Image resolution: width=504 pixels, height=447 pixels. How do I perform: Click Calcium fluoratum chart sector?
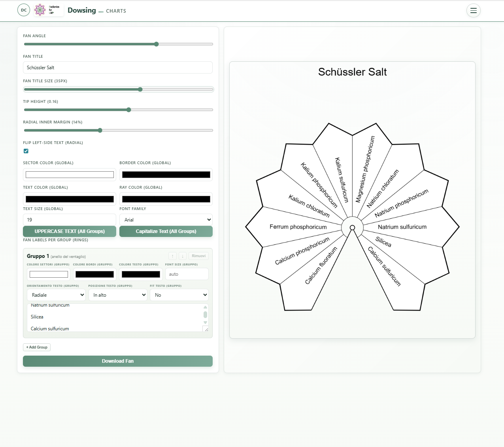(x=321, y=265)
